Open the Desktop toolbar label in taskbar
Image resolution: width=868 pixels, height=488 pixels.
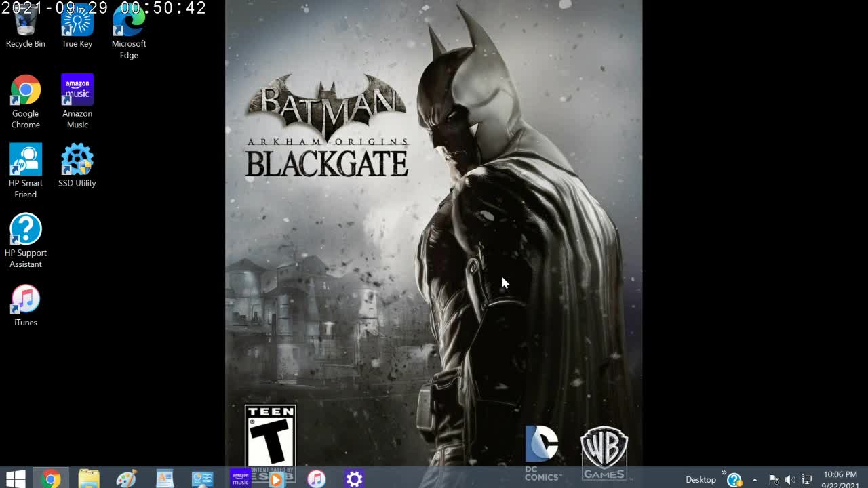pos(701,479)
